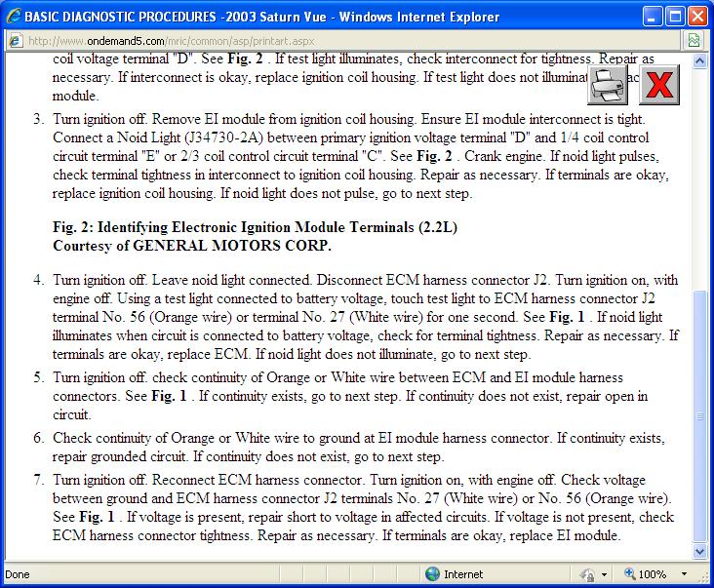Click the Fig. 1 link in step 4
The image size is (714, 588).
click(567, 317)
